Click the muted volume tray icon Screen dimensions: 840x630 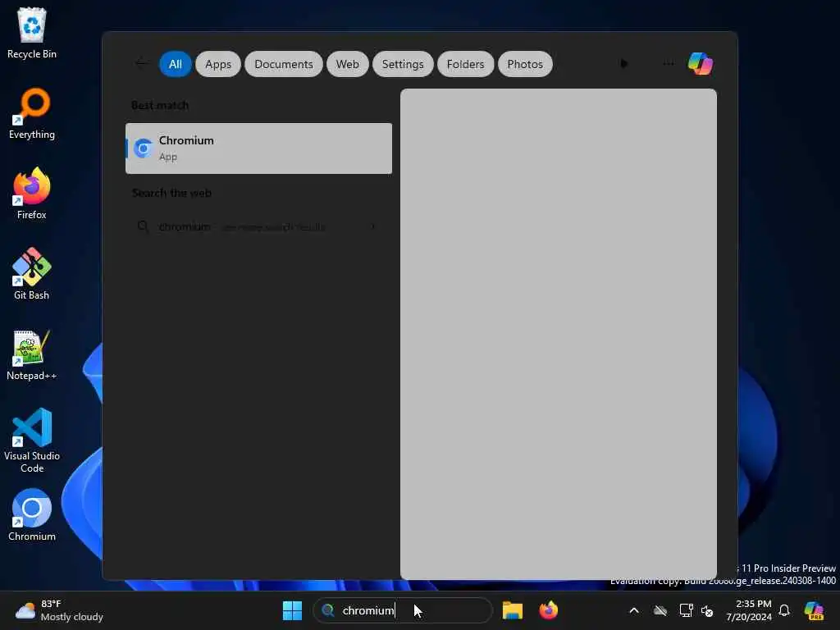point(707,610)
